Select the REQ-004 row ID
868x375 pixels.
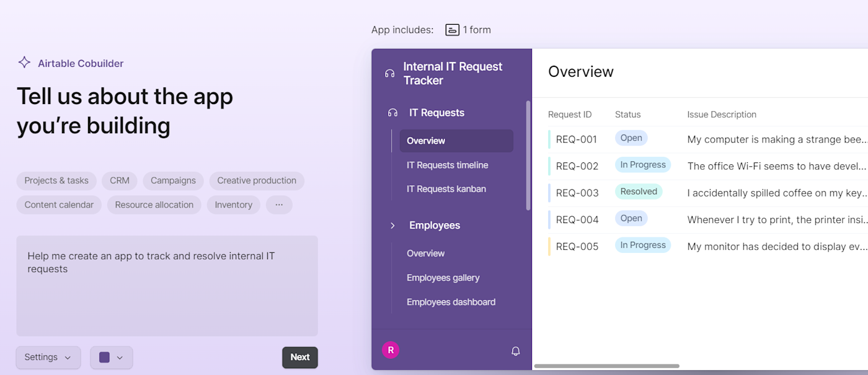(577, 219)
